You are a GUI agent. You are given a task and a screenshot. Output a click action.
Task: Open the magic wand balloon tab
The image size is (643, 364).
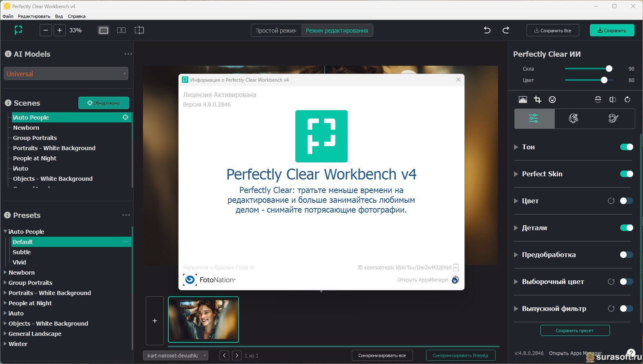[574, 118]
